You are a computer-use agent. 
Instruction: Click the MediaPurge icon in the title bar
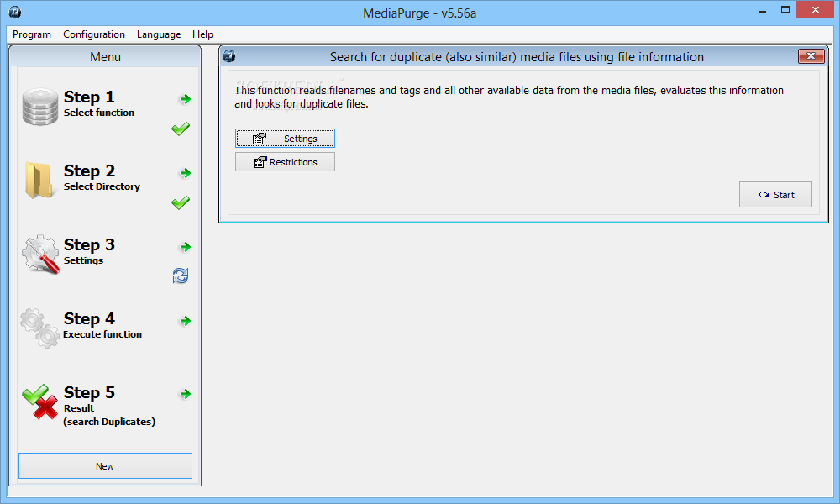point(15,13)
